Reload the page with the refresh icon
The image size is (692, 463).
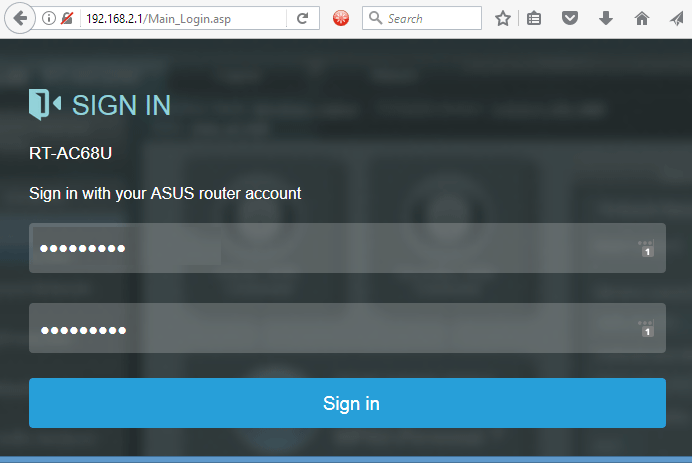coord(302,19)
